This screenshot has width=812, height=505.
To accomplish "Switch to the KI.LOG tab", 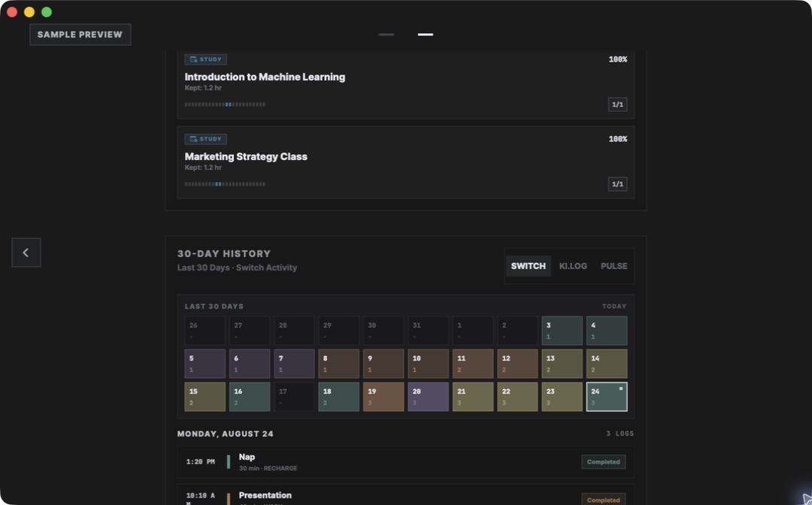I will pos(573,266).
